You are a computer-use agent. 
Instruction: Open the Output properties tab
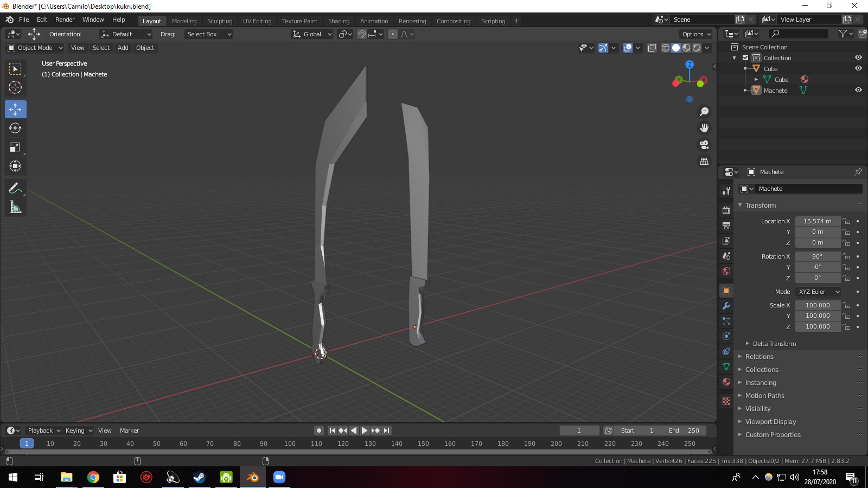[x=726, y=225]
